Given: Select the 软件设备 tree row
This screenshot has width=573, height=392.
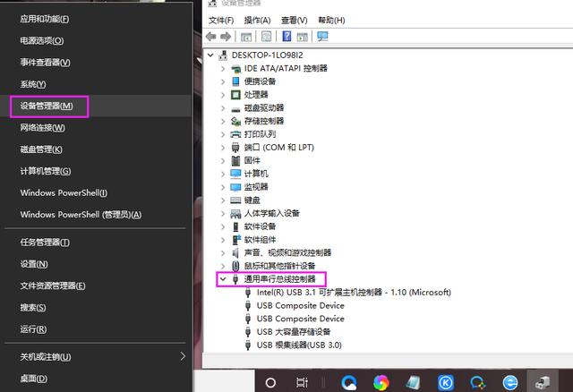Looking at the screenshot, I should (260, 226).
